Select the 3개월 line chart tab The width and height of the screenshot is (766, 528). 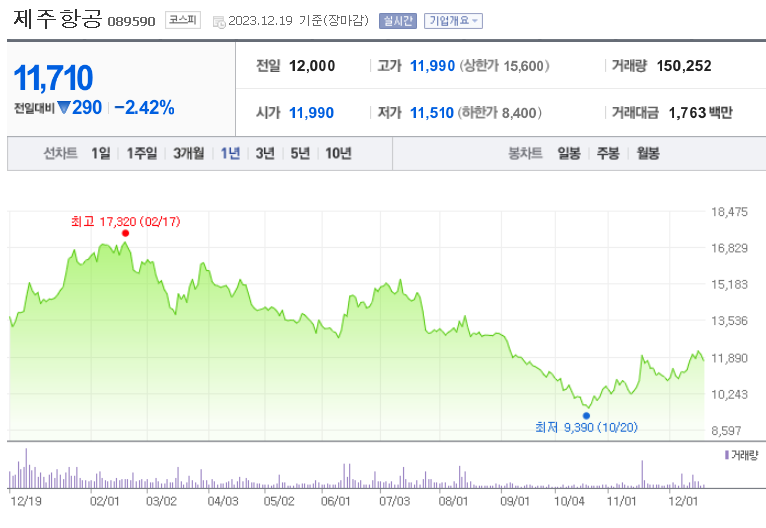click(189, 153)
